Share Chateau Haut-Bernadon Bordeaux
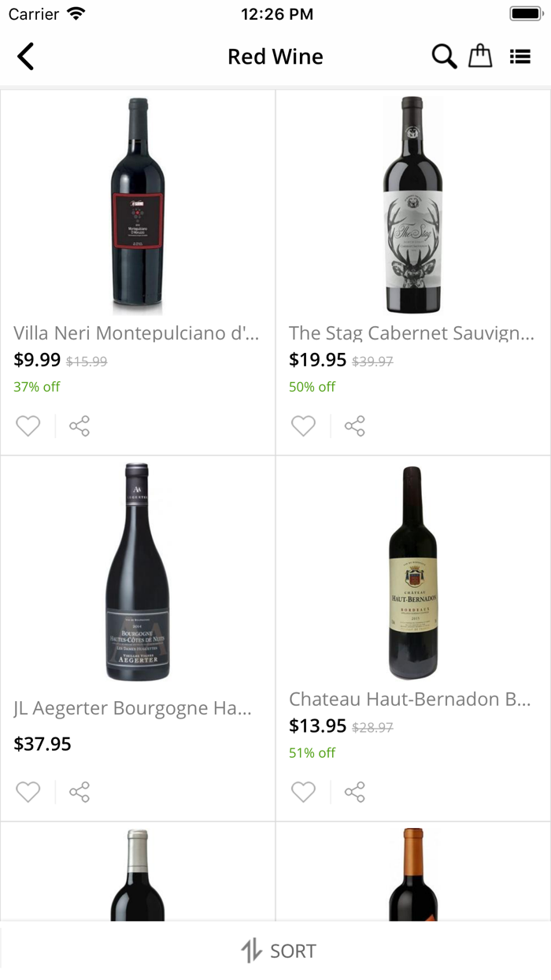The image size is (551, 980). tap(354, 792)
